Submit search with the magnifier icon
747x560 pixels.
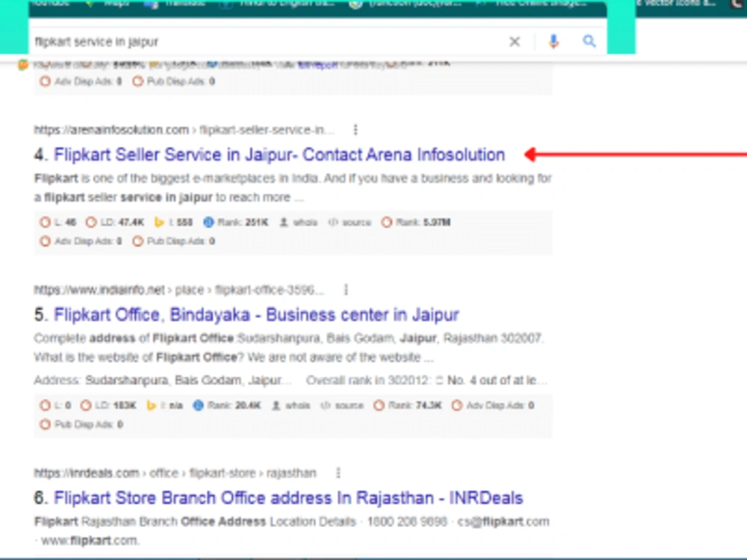tap(589, 41)
